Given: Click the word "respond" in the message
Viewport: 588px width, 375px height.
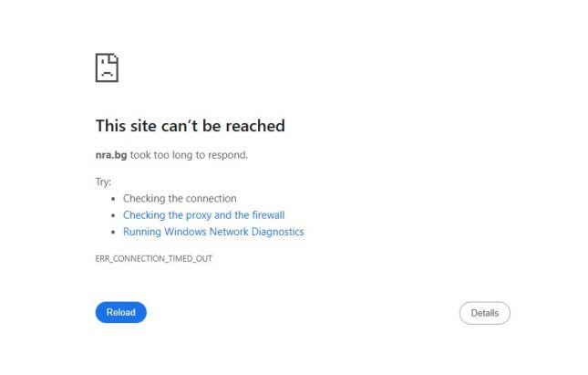Looking at the screenshot, I should point(227,155).
